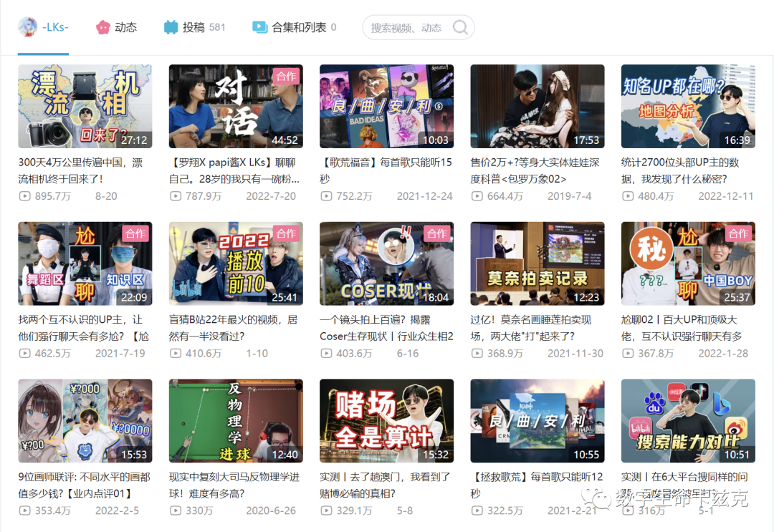Open the 舞蹈区 知识区 尬聊 thumbnail
This screenshot has height=532, width=774.
tap(85, 263)
